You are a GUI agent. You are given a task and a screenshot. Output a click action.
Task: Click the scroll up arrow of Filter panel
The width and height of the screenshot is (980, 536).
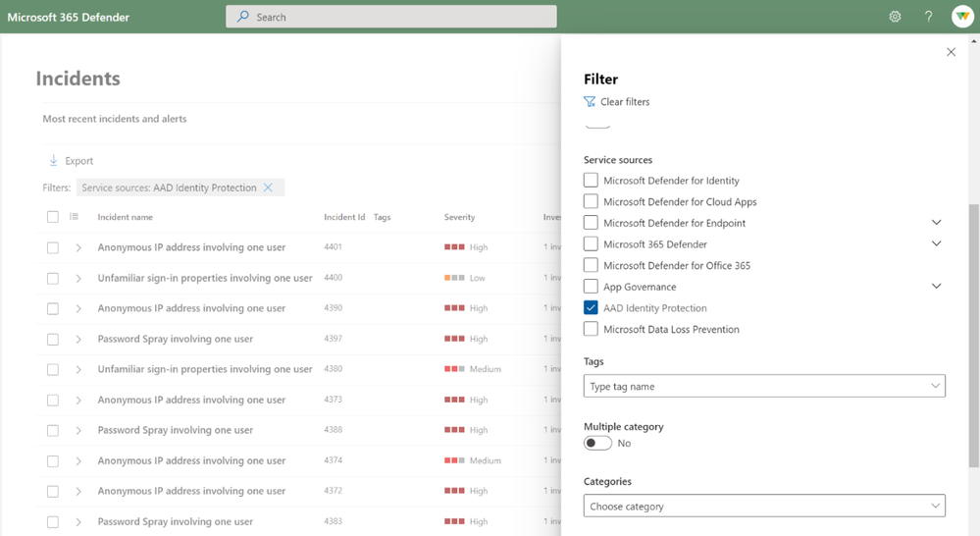[974, 40]
